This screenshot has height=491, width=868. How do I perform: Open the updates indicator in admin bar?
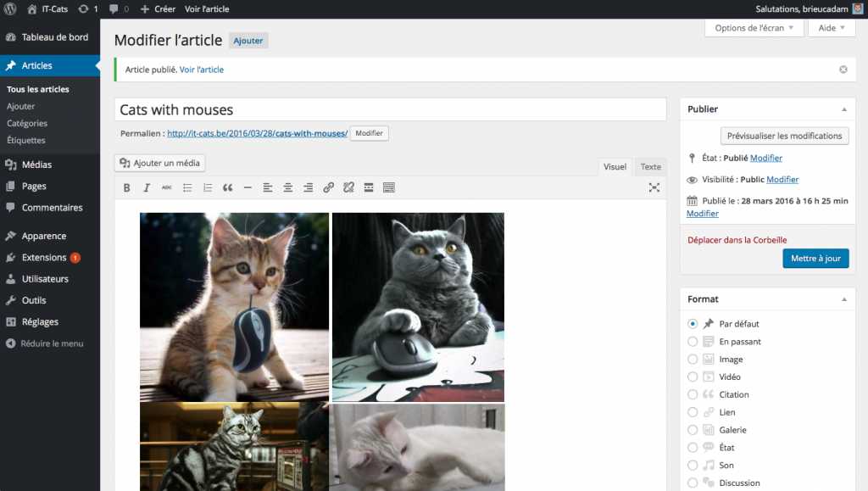[x=88, y=8]
